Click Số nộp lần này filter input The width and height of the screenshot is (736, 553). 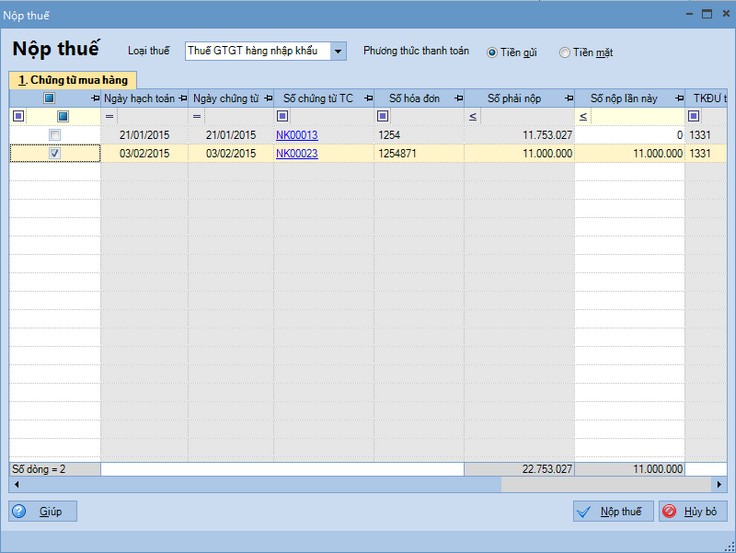pos(637,116)
